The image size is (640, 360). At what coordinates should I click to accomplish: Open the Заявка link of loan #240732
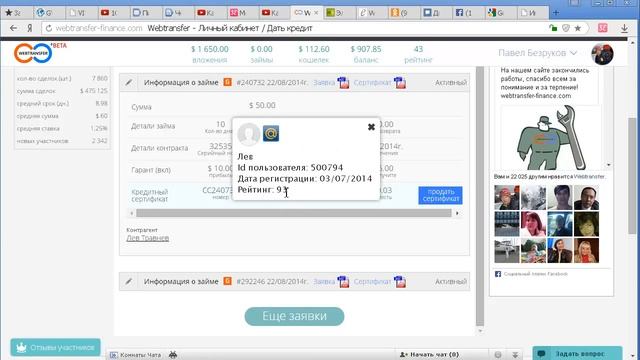[x=324, y=82]
